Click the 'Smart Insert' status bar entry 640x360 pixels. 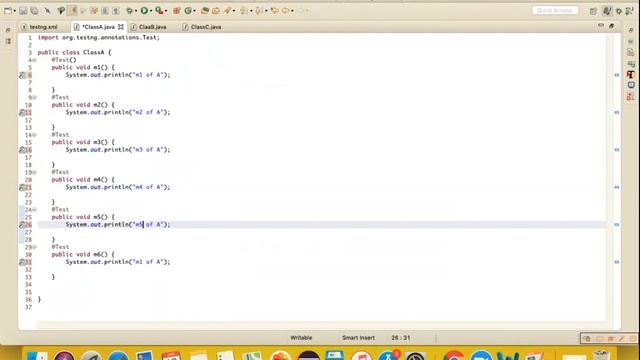coord(358,338)
